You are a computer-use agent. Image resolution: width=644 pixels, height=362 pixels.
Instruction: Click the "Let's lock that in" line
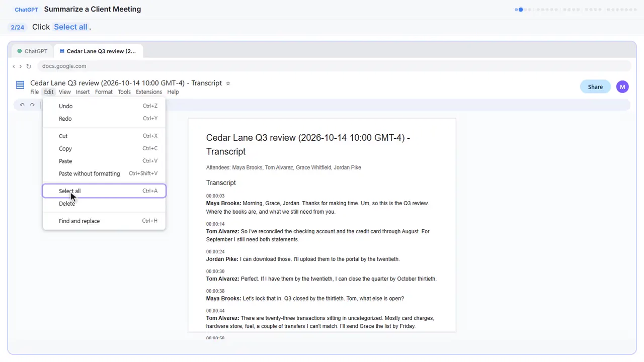pos(305,299)
